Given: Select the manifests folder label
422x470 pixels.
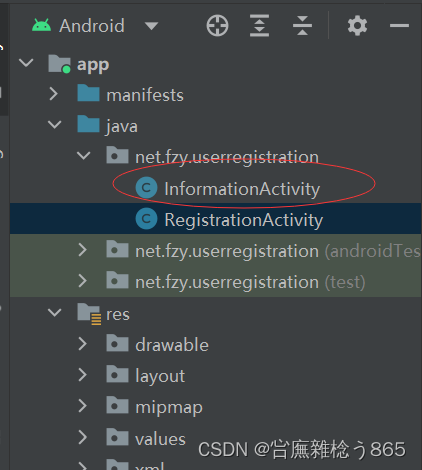Looking at the screenshot, I should [x=145, y=95].
